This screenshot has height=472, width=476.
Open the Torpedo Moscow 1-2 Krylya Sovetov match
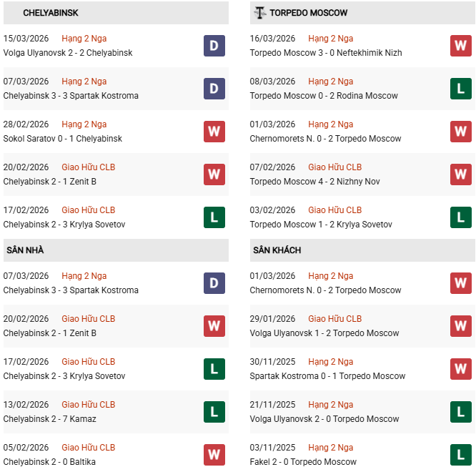coord(321,225)
